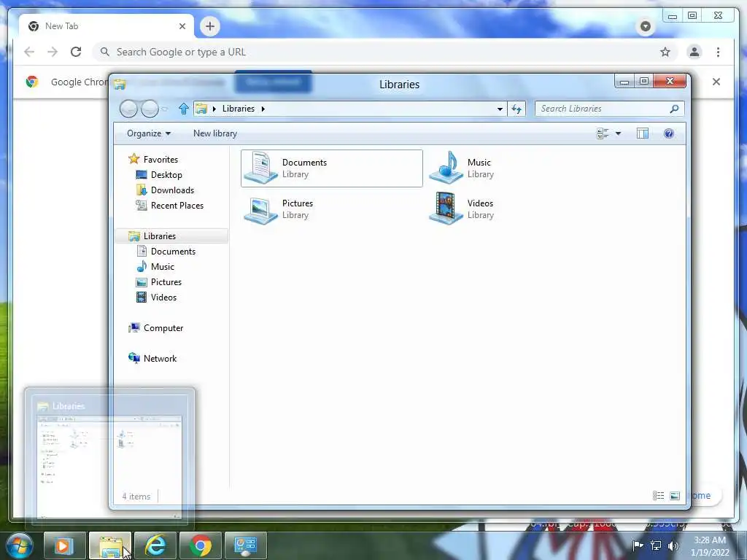Switch to details view icon in status bar

point(659,496)
